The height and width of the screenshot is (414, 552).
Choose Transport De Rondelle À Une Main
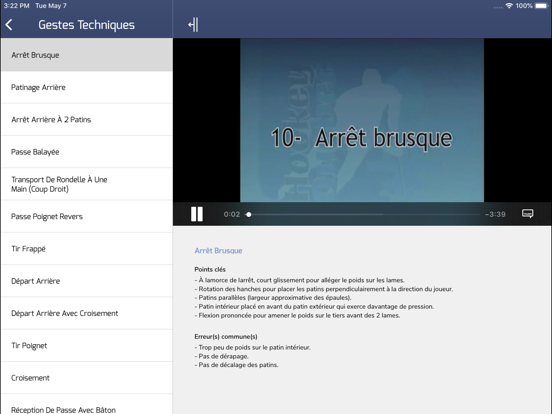pyautogui.click(x=87, y=184)
